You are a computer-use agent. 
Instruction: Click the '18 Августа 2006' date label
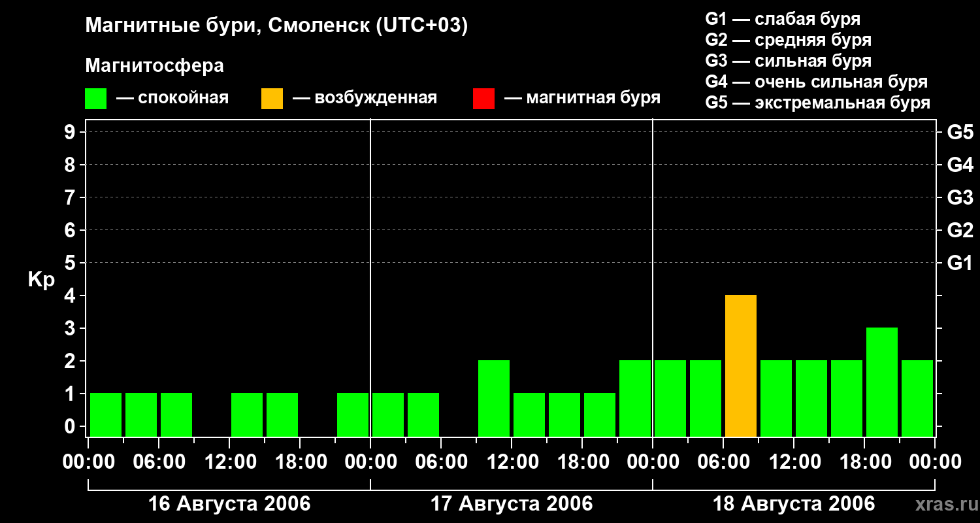point(794,504)
